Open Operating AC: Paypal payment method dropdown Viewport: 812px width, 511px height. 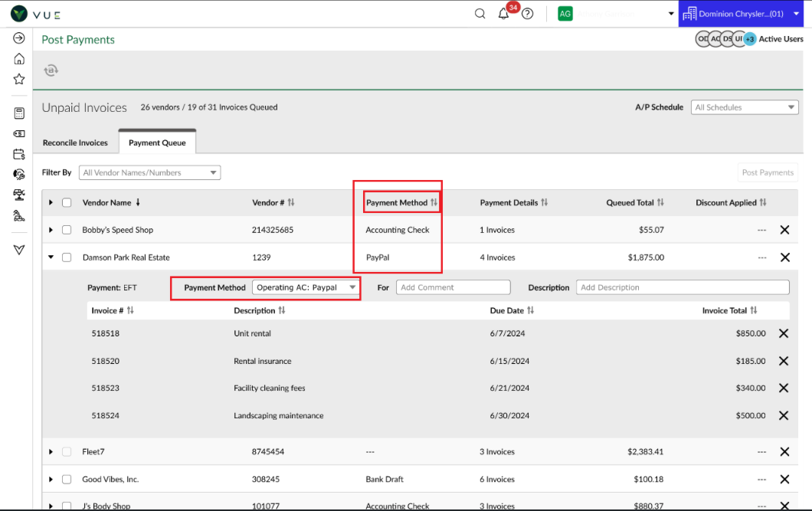pyautogui.click(x=306, y=287)
